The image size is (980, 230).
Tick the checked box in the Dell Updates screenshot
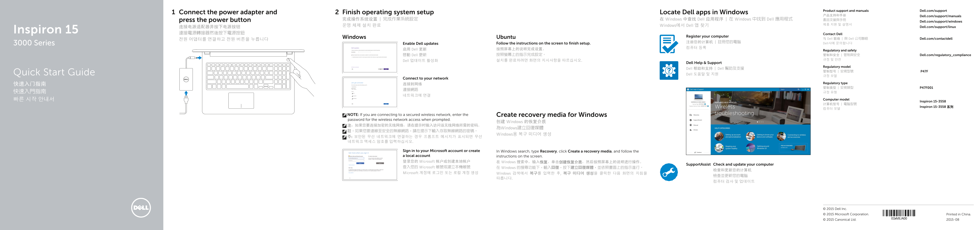point(352,55)
